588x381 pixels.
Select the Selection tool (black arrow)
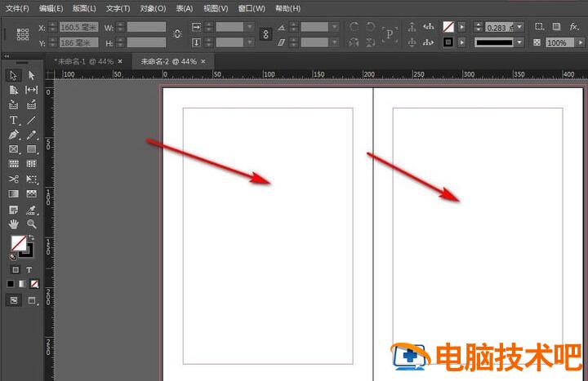pyautogui.click(x=14, y=75)
